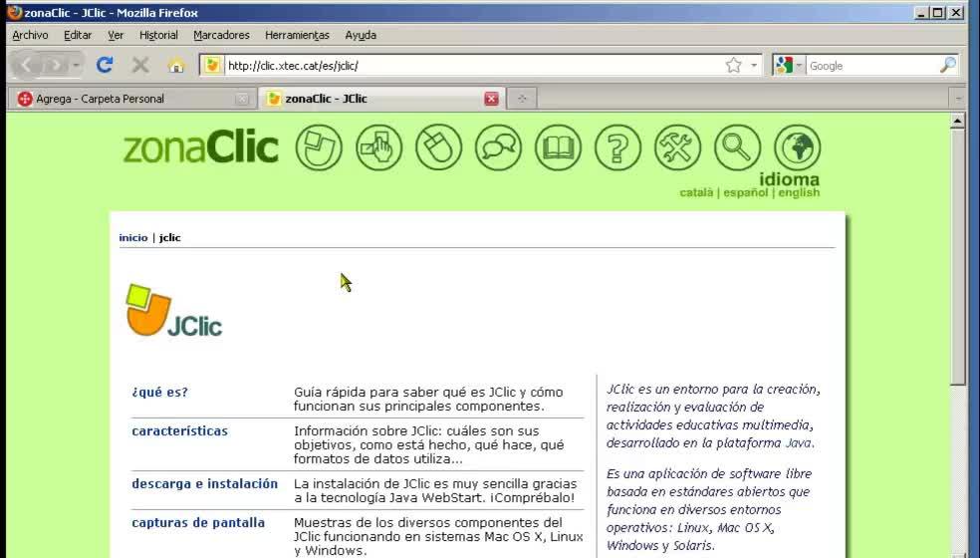This screenshot has height=558, width=980.
Task: Open a new tab with the plus button
Action: coord(522,99)
